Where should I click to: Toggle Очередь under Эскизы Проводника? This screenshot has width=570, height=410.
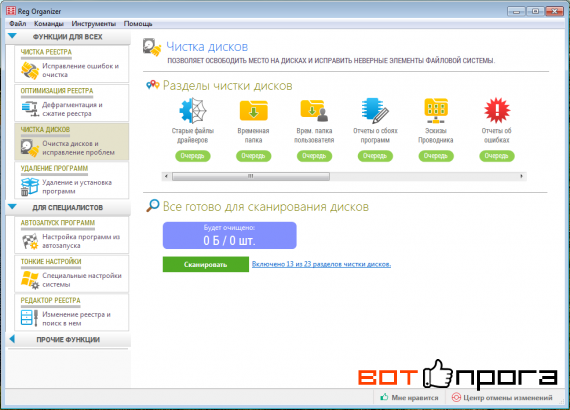pyautogui.click(x=436, y=156)
